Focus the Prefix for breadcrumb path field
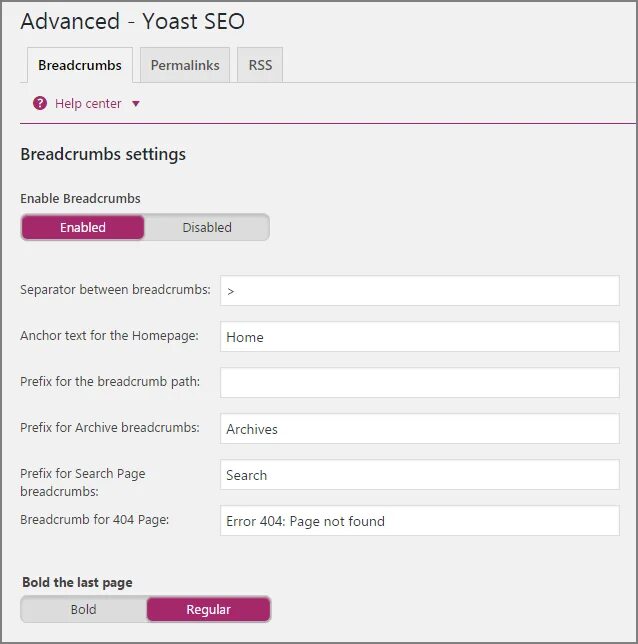 [x=420, y=383]
